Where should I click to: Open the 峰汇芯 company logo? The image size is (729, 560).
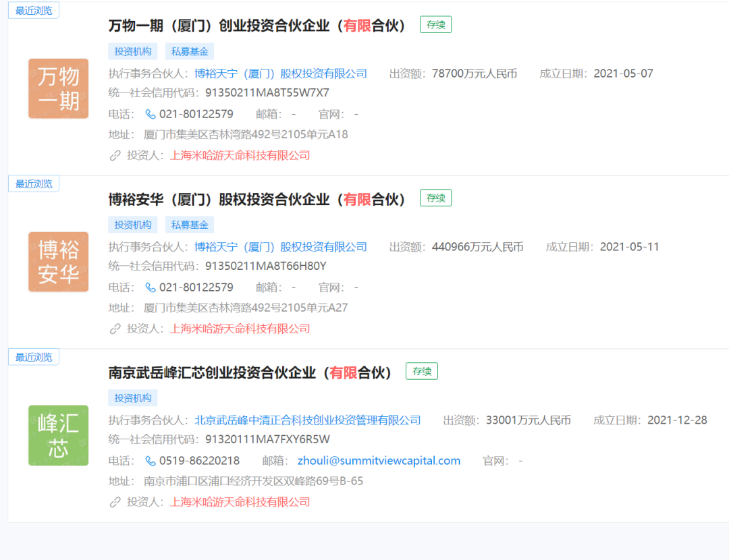tap(59, 435)
